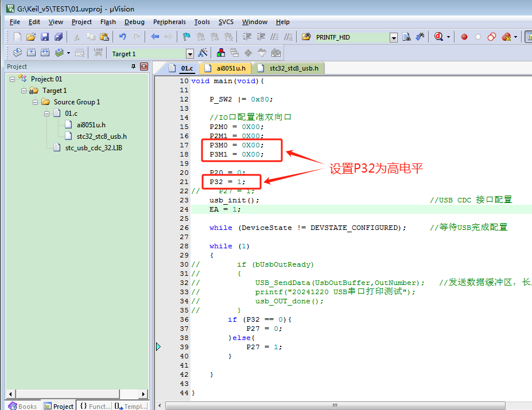532x410 pixels.
Task: Collapse the Target 1 tree node
Action: pos(24,91)
